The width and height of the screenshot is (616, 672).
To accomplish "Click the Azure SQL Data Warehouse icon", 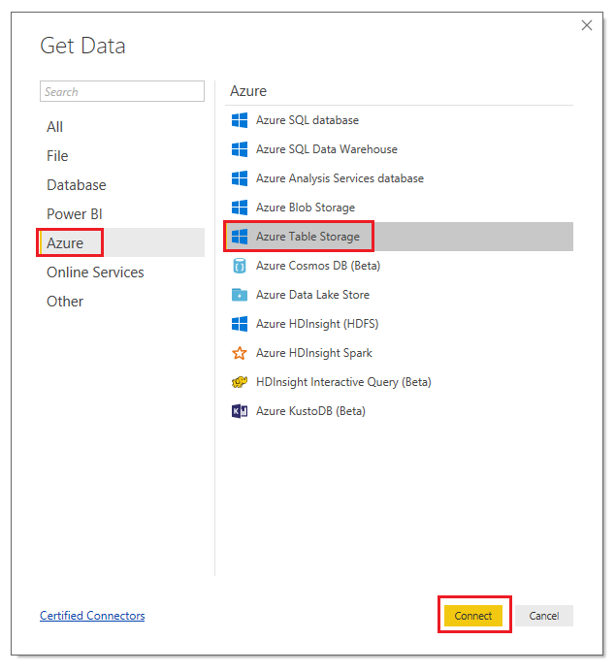I will (x=240, y=149).
